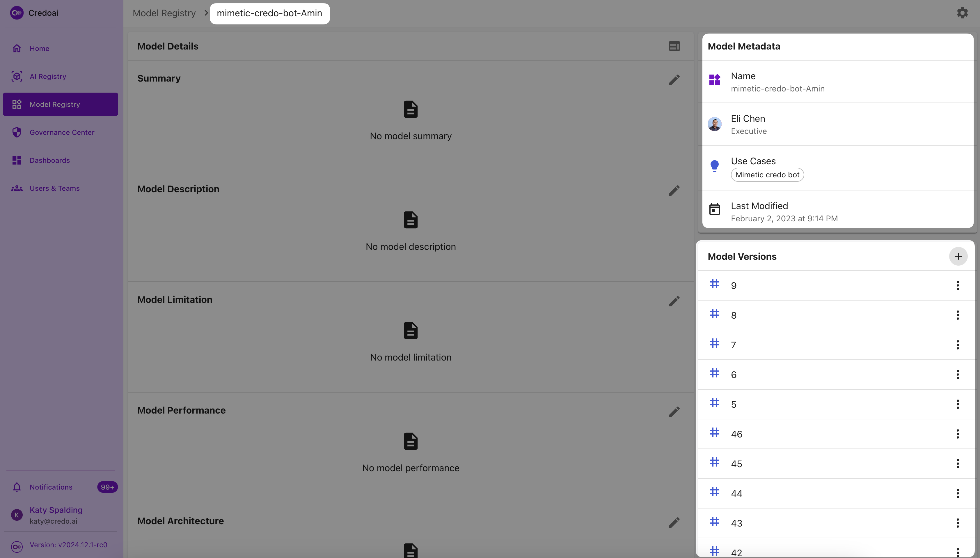980x558 pixels.
Task: Click the mimetic-credo-bot-Amin breadcrumb
Action: point(269,13)
